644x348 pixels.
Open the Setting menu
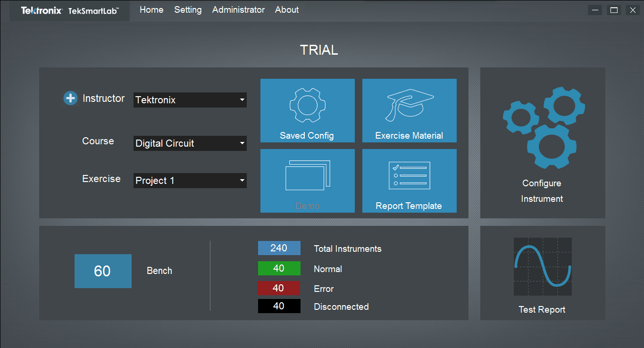pyautogui.click(x=188, y=10)
